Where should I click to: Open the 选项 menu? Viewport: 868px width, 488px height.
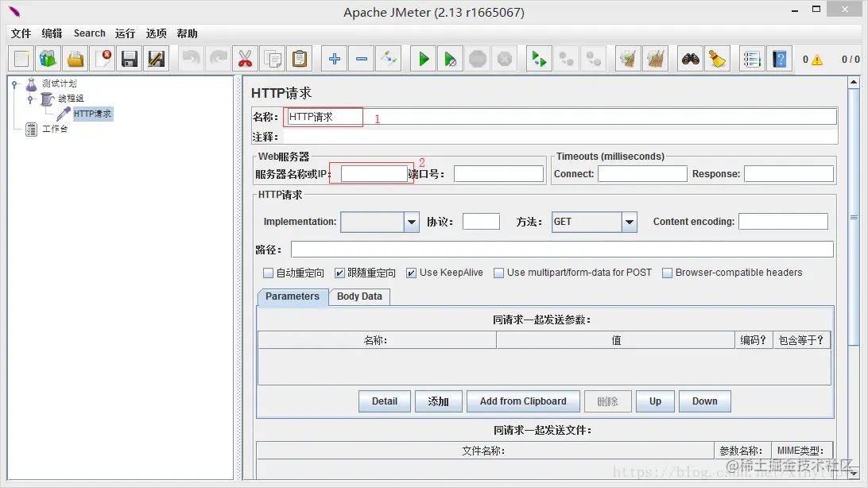(x=156, y=33)
